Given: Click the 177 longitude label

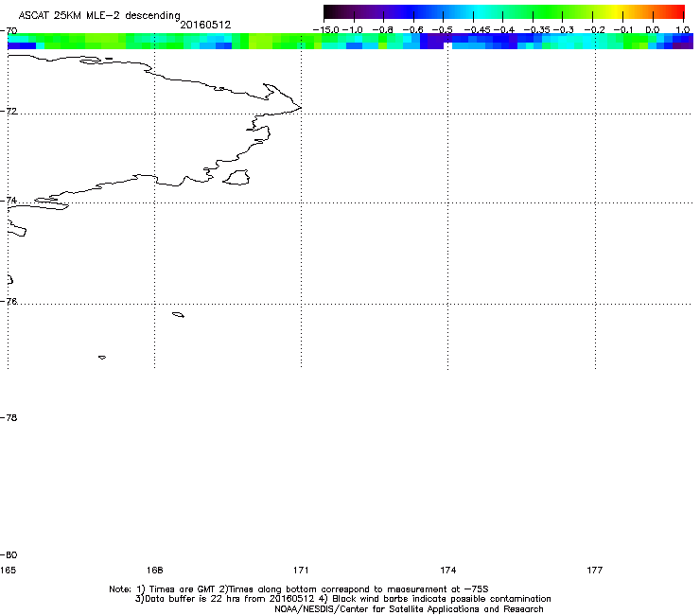Looking at the screenshot, I should [595, 570].
